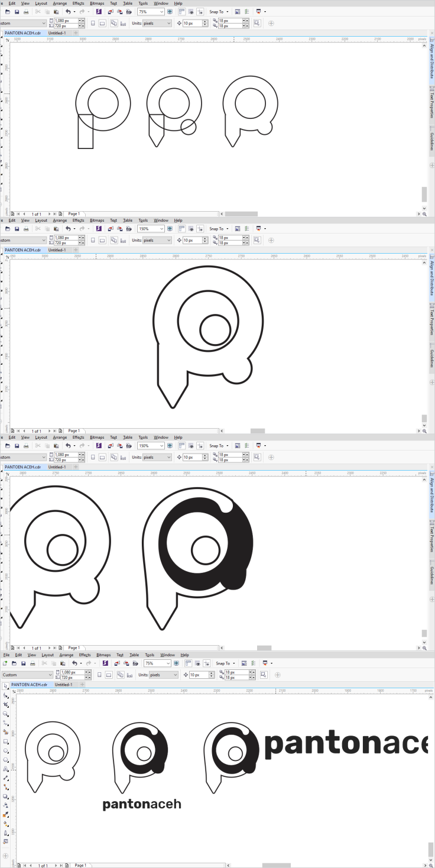Select the Crop tool in the toolbox

tap(5, 704)
